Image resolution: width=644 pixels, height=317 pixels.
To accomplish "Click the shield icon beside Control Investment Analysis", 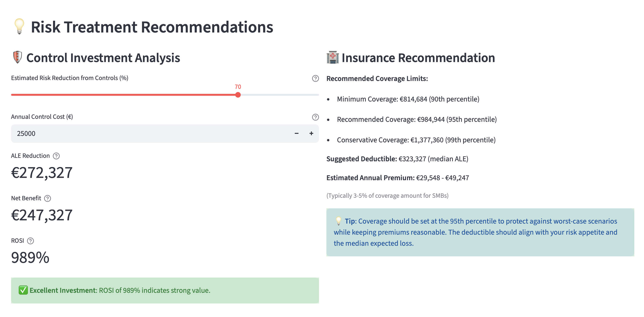I will (x=17, y=57).
